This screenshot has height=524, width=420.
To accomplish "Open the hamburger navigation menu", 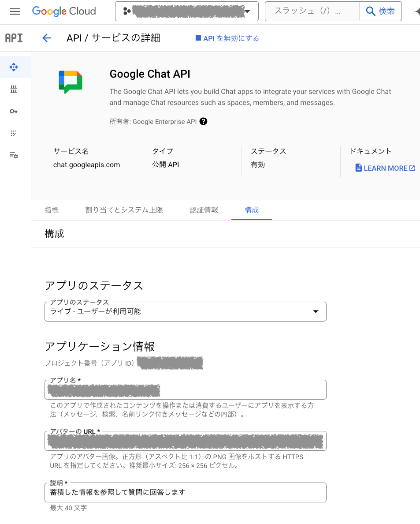I will [x=15, y=11].
